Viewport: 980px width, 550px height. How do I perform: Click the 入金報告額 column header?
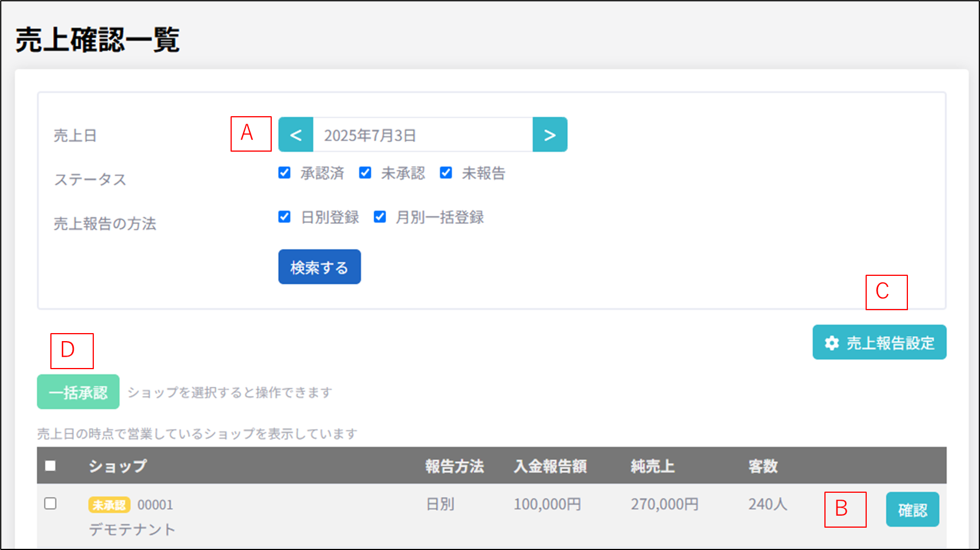point(550,466)
